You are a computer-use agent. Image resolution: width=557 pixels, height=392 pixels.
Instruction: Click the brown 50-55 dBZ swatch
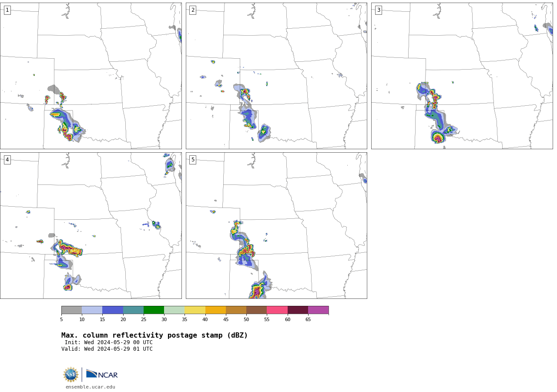(x=256, y=310)
